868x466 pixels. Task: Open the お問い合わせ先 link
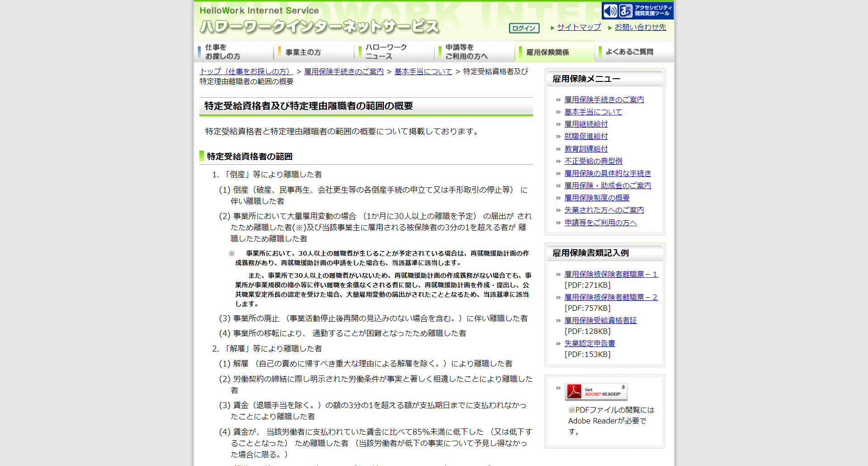tap(640, 27)
